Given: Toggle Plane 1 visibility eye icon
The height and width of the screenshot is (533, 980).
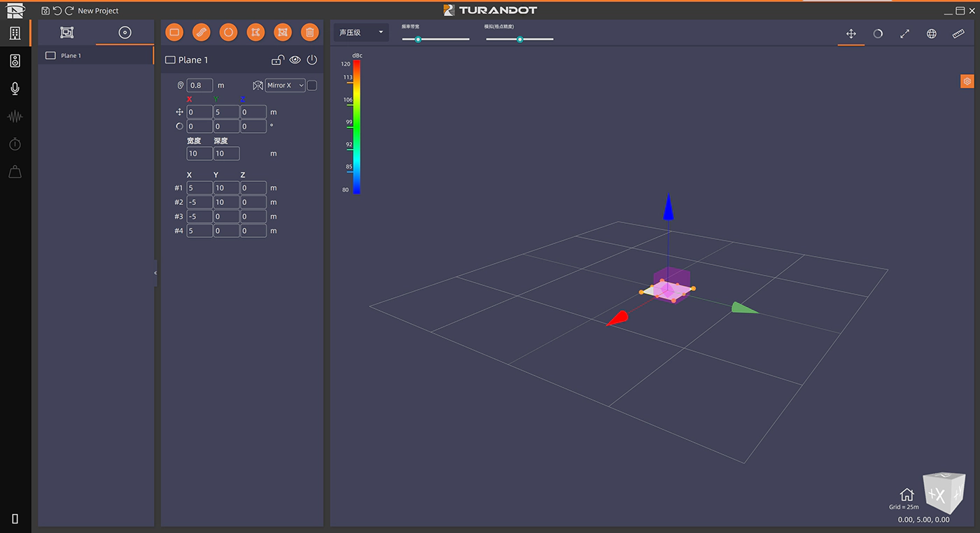Looking at the screenshot, I should point(295,60).
